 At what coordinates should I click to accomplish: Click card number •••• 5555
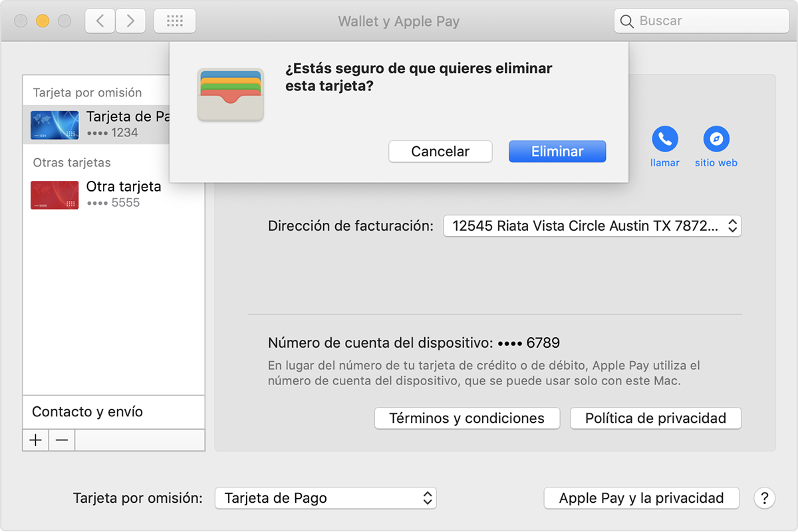(x=113, y=203)
